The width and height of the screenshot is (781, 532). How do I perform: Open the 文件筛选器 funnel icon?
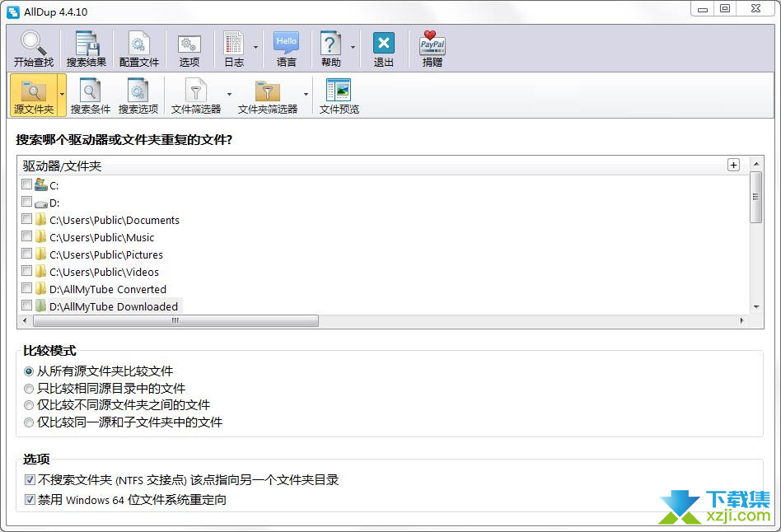(196, 90)
